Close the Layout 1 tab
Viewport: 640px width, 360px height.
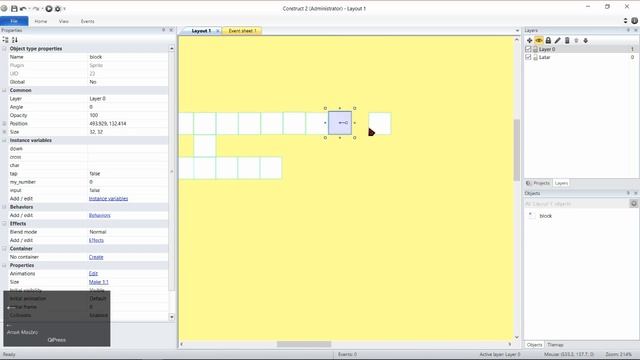click(x=218, y=31)
